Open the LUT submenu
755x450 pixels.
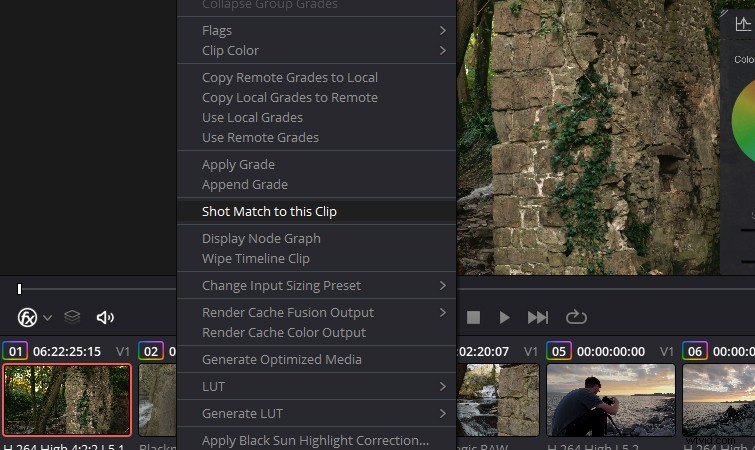(316, 386)
